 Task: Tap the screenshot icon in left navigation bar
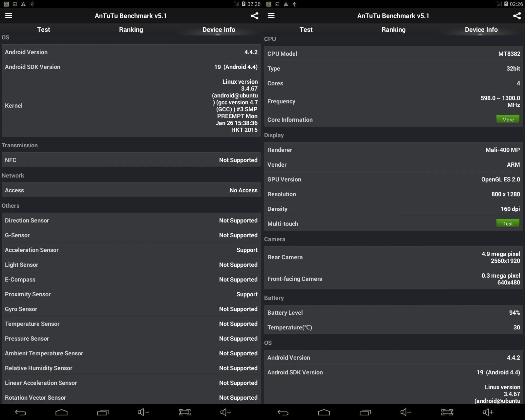click(184, 412)
